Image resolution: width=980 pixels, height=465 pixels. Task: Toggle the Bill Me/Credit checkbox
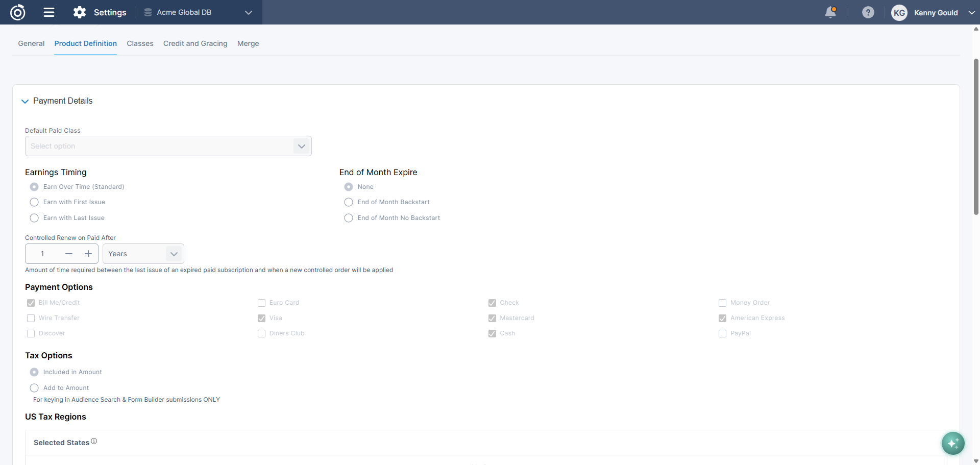pyautogui.click(x=31, y=303)
